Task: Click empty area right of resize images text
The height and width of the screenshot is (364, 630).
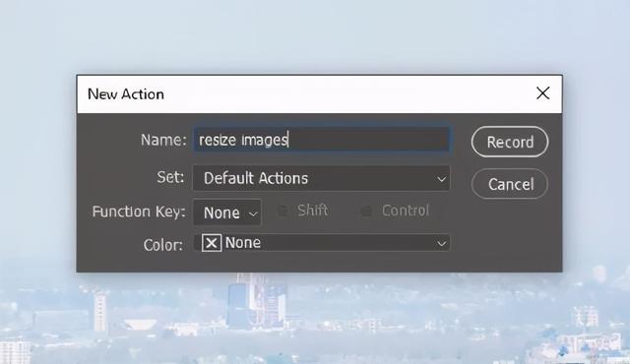Action: coord(367,140)
